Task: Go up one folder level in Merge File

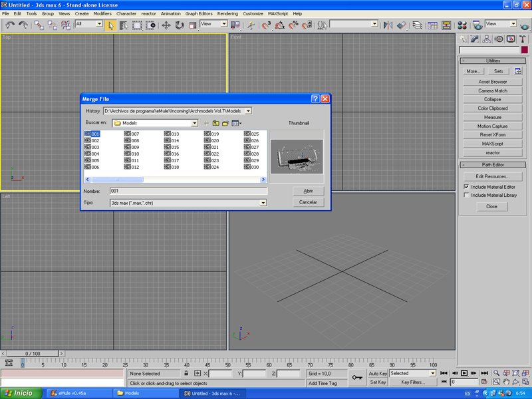Action: [x=215, y=123]
